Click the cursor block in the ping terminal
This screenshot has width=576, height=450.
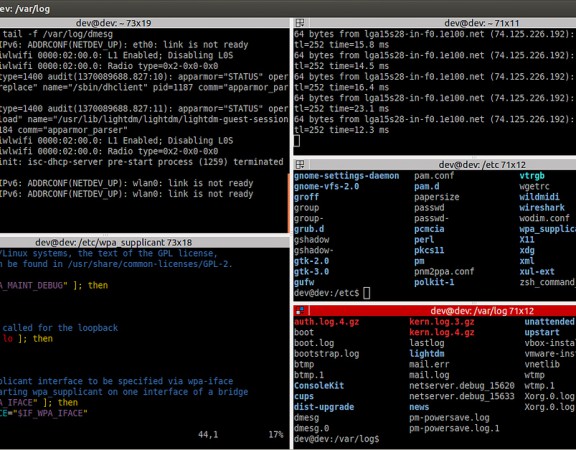click(x=296, y=141)
